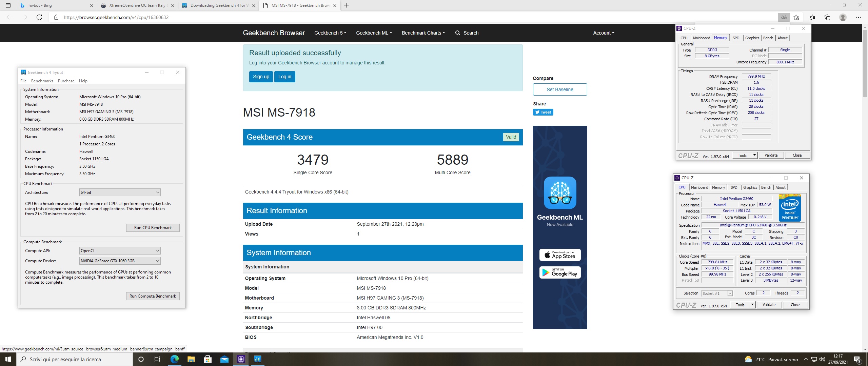Image resolution: width=868 pixels, height=366 pixels.
Task: Click Run Compute Benchmark button
Action: [153, 296]
